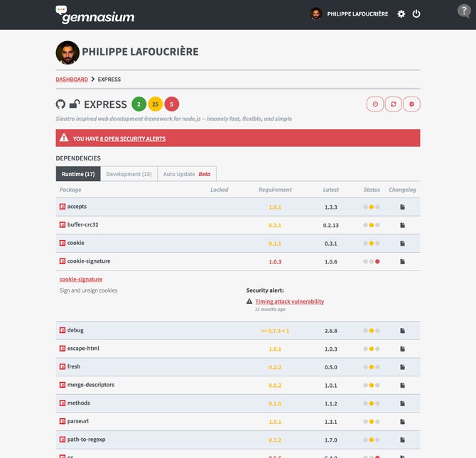
Task: Expand the escape-html package row
Action: point(238,349)
